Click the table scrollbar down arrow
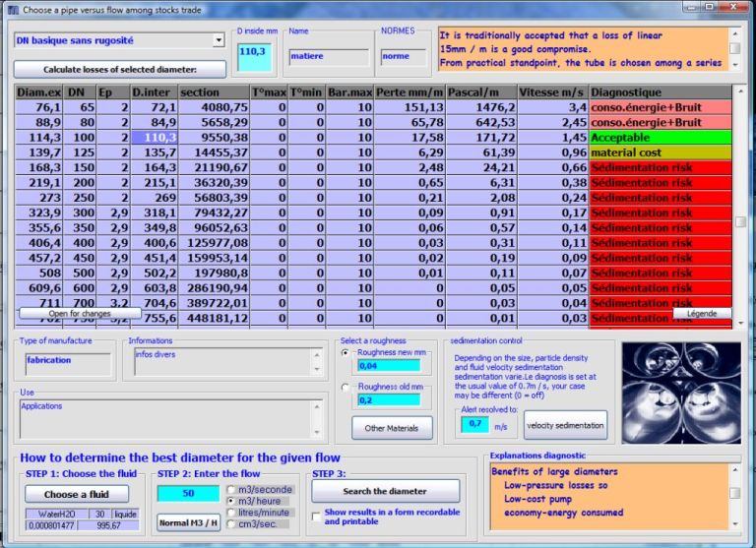The height and width of the screenshot is (548, 756). click(740, 323)
